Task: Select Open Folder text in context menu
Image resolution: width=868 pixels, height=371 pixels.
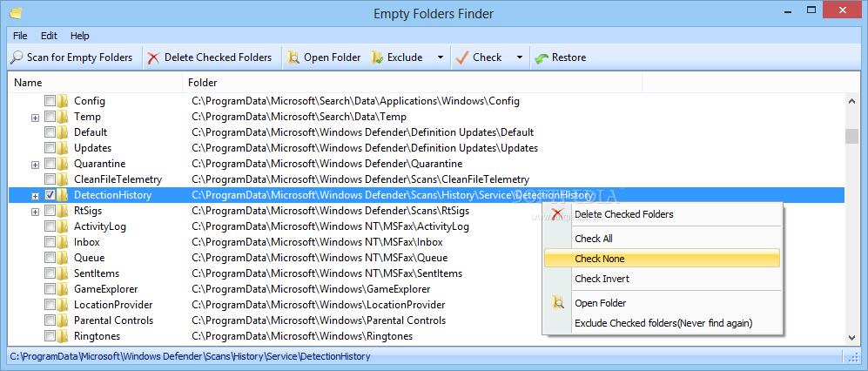Action: (601, 303)
